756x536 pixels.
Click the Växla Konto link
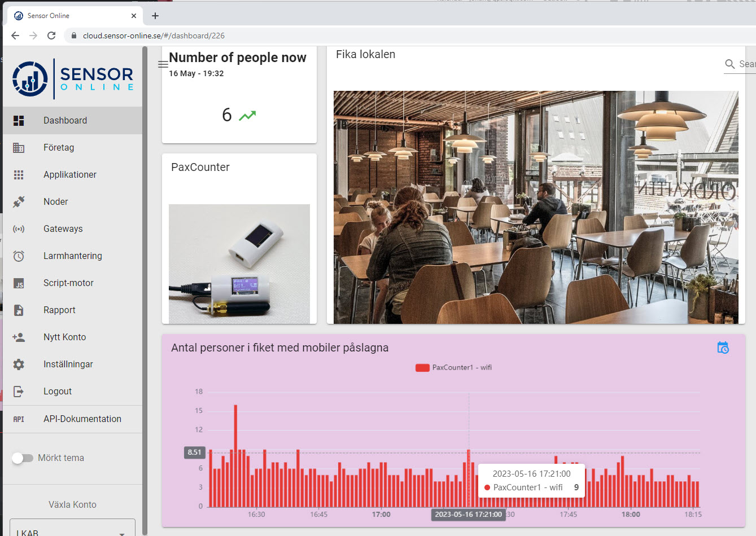[72, 504]
